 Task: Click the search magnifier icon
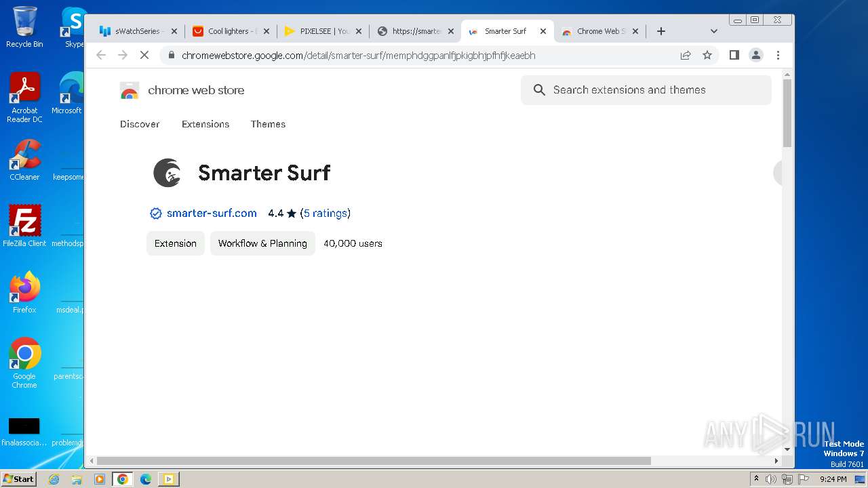(539, 90)
